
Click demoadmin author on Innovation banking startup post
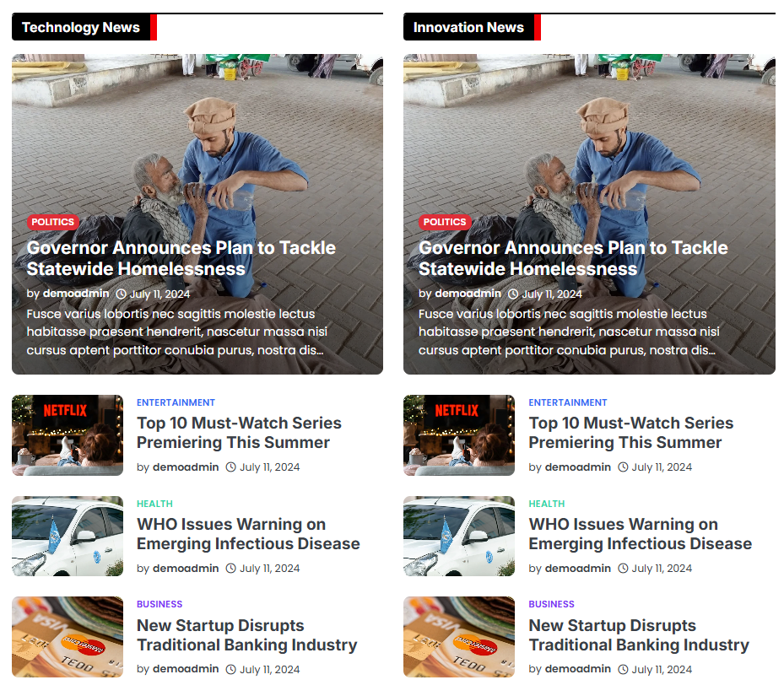pyautogui.click(x=577, y=669)
